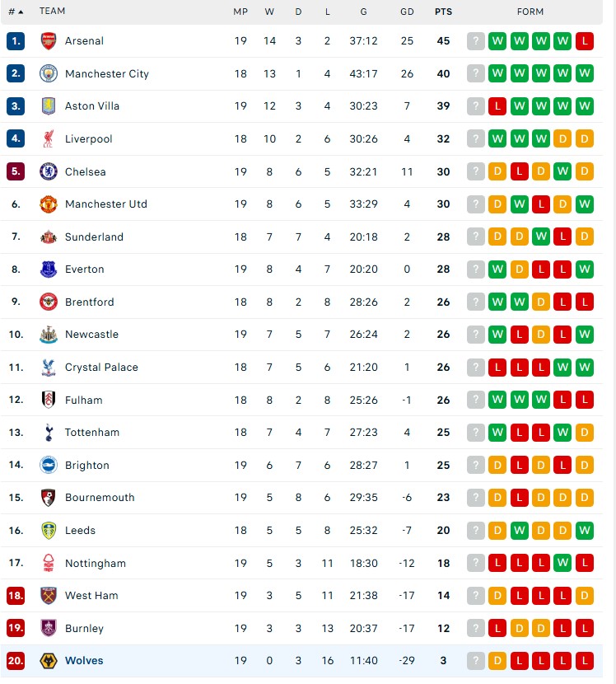Select the Newcastle club badge

tap(49, 335)
